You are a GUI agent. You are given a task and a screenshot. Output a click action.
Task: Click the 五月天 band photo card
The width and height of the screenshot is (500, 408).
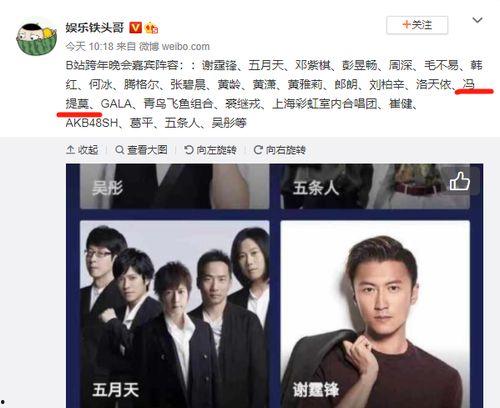[x=175, y=314]
